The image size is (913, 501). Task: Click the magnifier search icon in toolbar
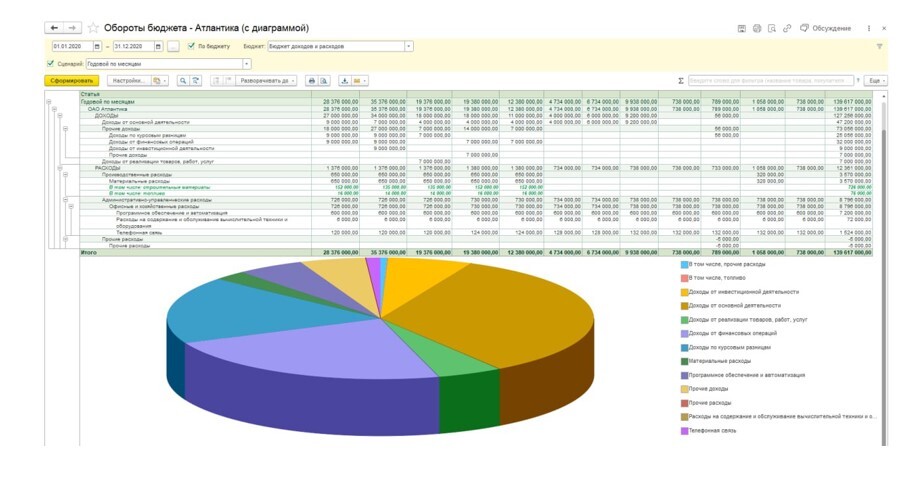click(x=183, y=80)
